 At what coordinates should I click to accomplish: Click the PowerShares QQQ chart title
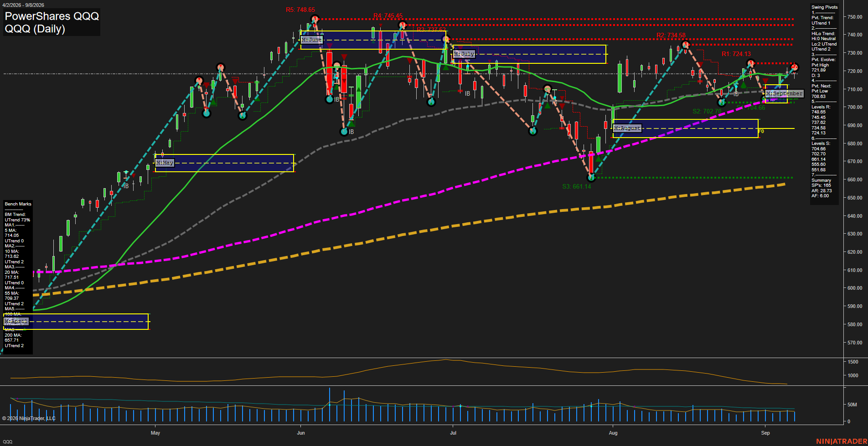pos(52,16)
